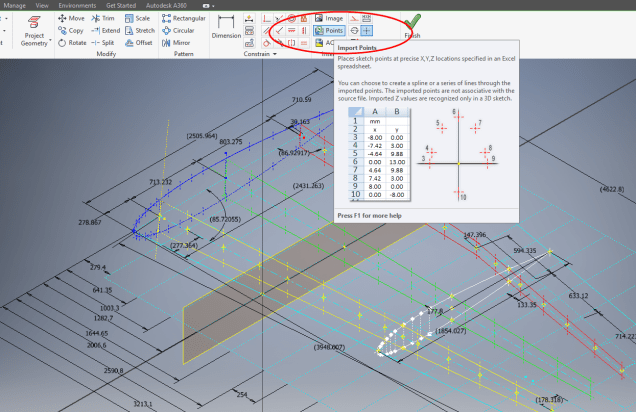Switch to the Environments tab
This screenshot has height=412, width=636.
tap(77, 5)
